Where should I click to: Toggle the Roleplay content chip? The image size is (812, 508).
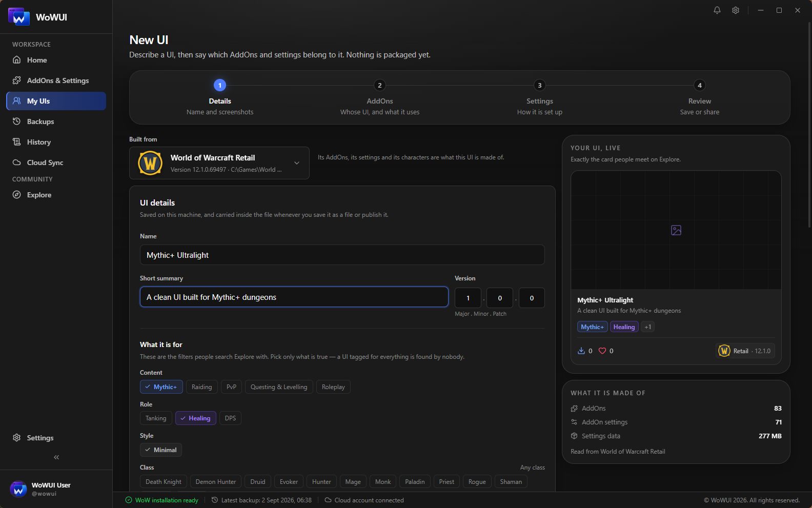click(x=333, y=387)
